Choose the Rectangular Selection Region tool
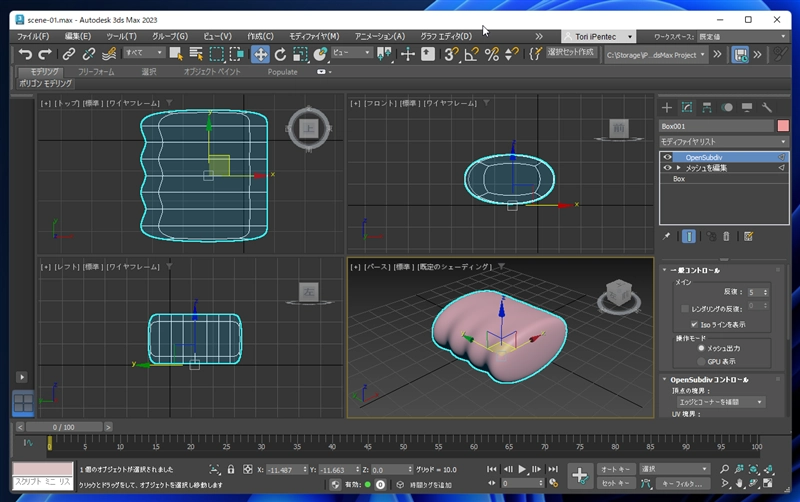This screenshot has width=800, height=502. [x=216, y=54]
